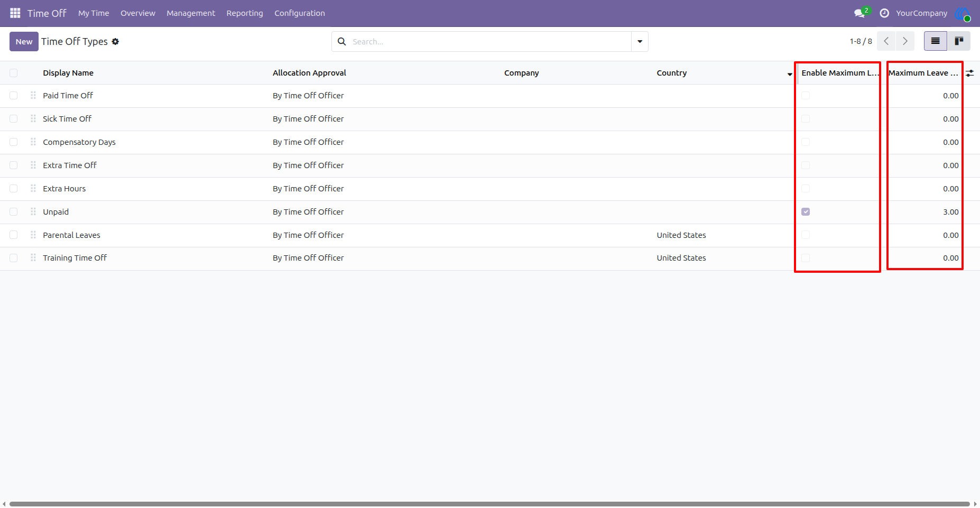Sort by Allocation Approval column header
Image resolution: width=980 pixels, height=508 pixels.
pyautogui.click(x=309, y=73)
